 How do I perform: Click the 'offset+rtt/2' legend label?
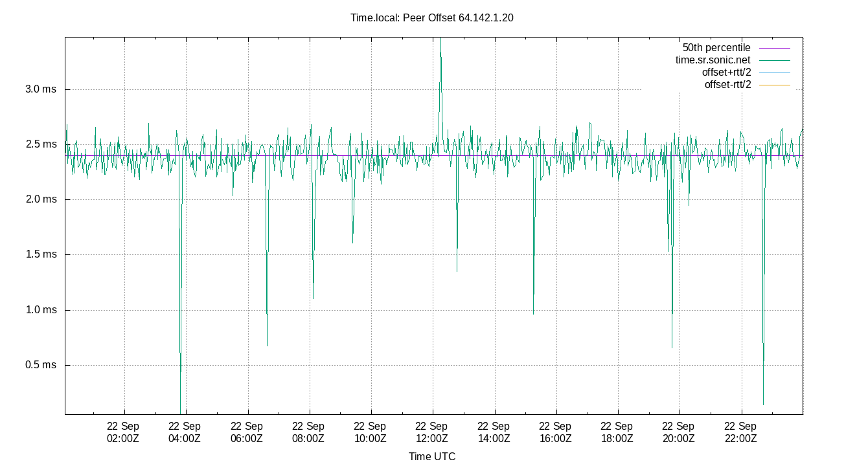click(x=726, y=72)
